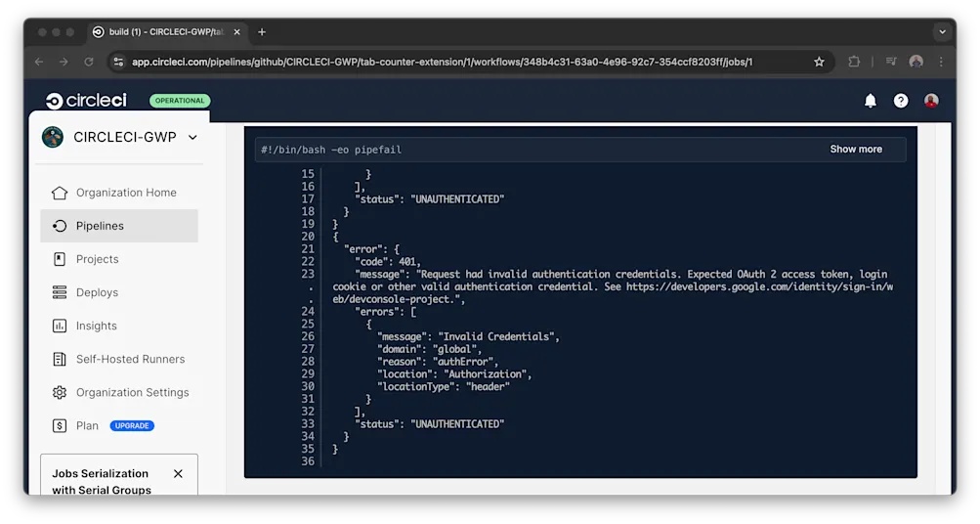The image size is (980, 524).
Task: Click the Organization Settings gear icon
Action: [x=60, y=392]
